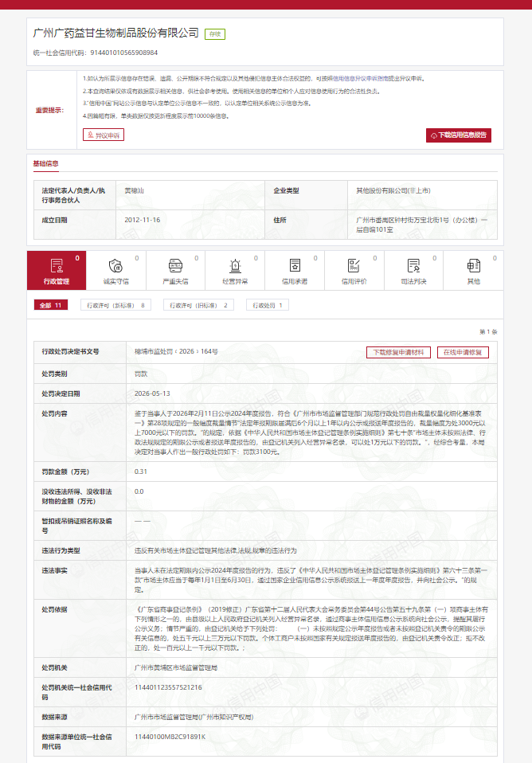532x763 pixels.
Task: Click the 行政管理 document icon
Action: click(57, 266)
